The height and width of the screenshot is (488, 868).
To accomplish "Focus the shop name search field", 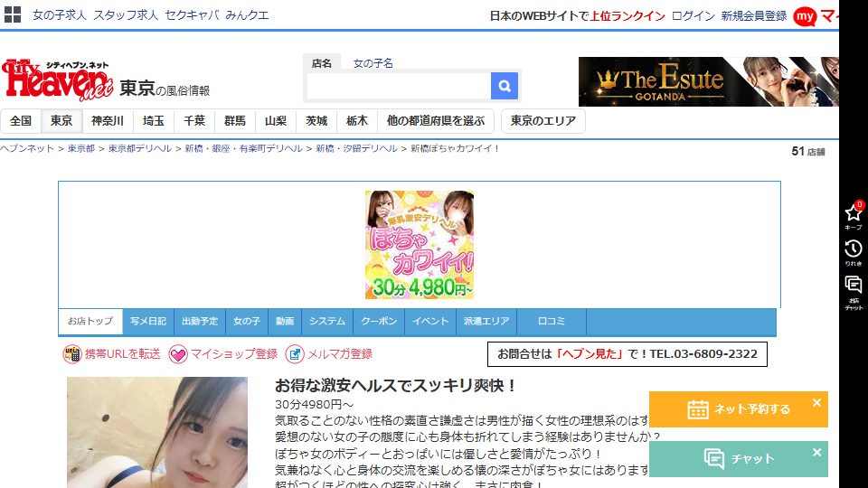I will [399, 86].
